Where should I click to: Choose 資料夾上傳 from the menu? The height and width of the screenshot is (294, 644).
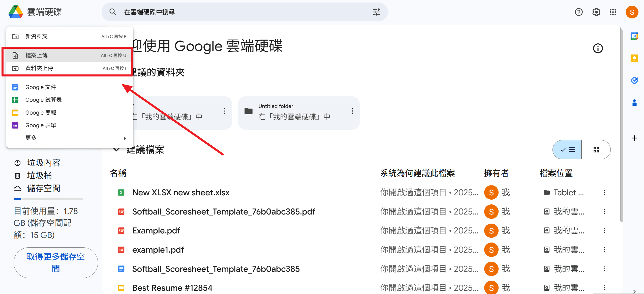(x=70, y=68)
